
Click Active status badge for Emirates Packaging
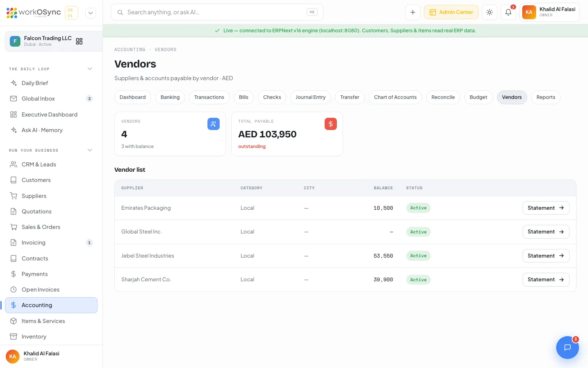point(418,208)
